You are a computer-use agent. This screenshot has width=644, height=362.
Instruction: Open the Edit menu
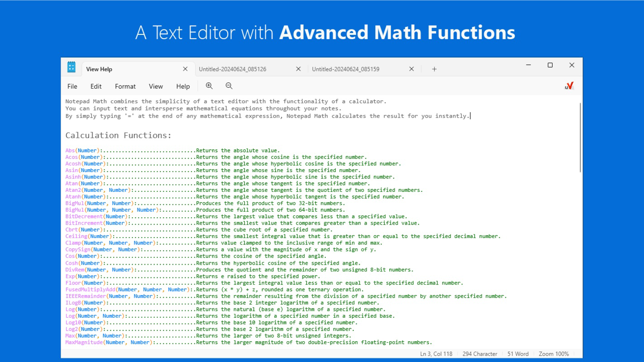point(95,86)
